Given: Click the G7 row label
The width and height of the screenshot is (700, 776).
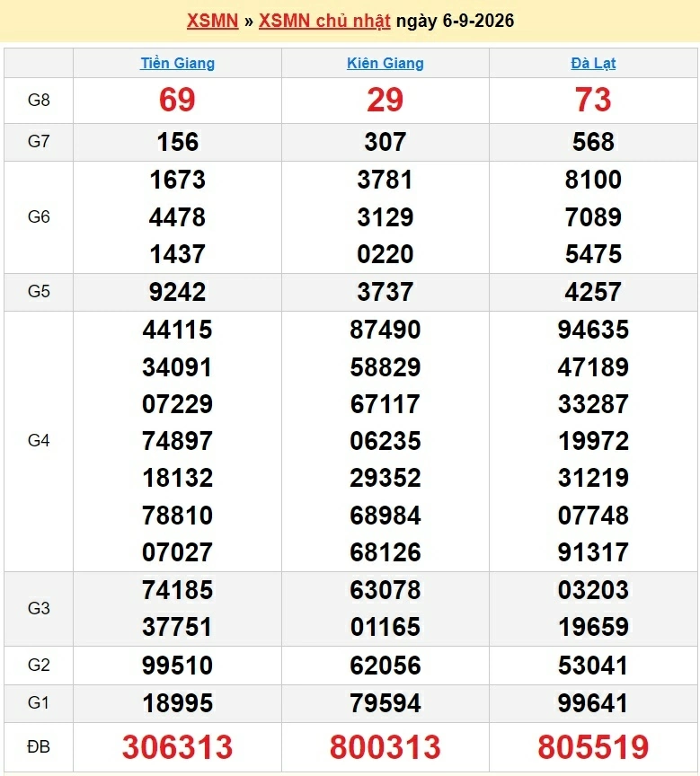Looking at the screenshot, I should point(39,142).
